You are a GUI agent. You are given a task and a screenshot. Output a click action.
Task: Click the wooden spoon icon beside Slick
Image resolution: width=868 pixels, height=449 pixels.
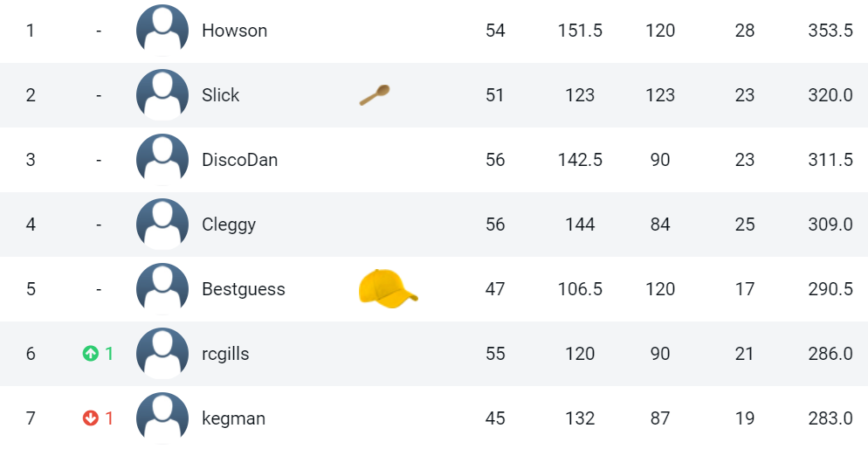pos(375,94)
